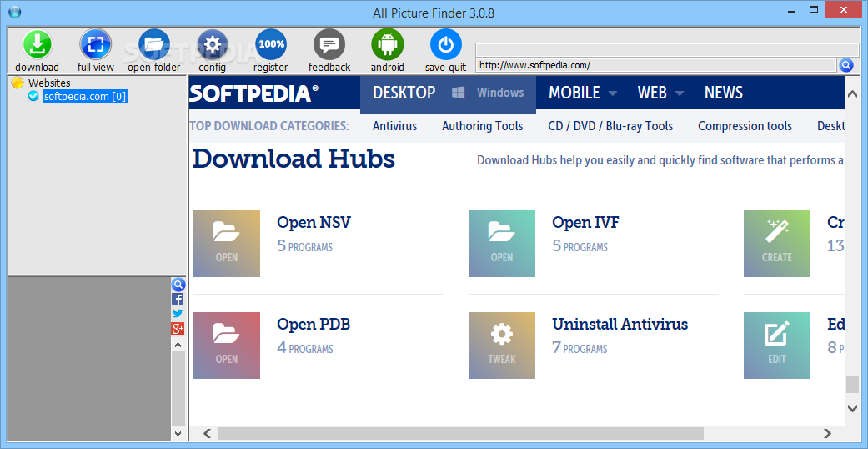
Task: Open the NEWS section
Action: (724, 93)
